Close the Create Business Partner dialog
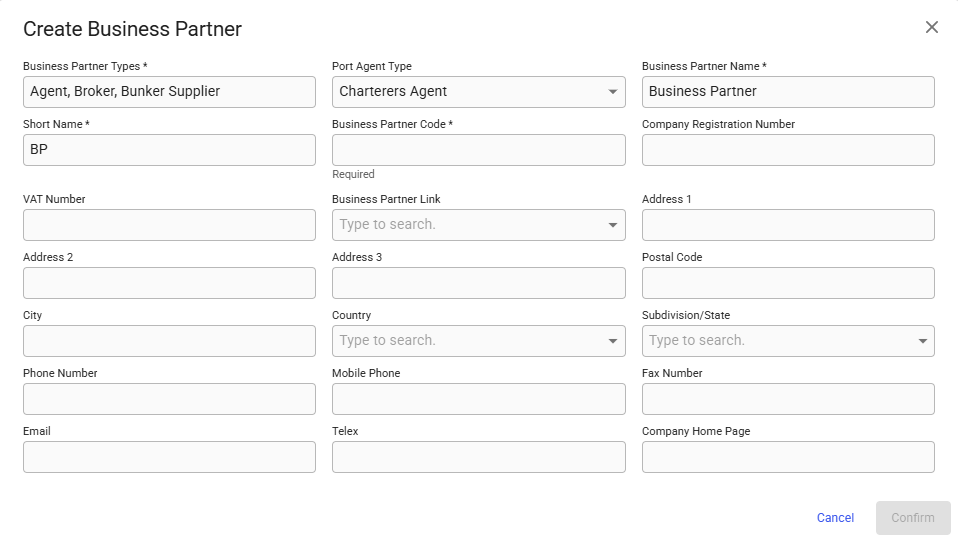The image size is (958, 540). [x=931, y=28]
